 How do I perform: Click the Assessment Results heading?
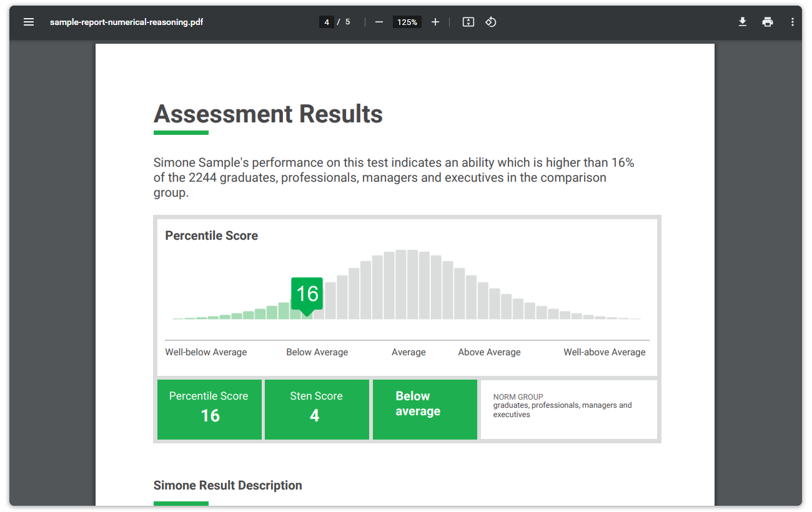pyautogui.click(x=268, y=114)
